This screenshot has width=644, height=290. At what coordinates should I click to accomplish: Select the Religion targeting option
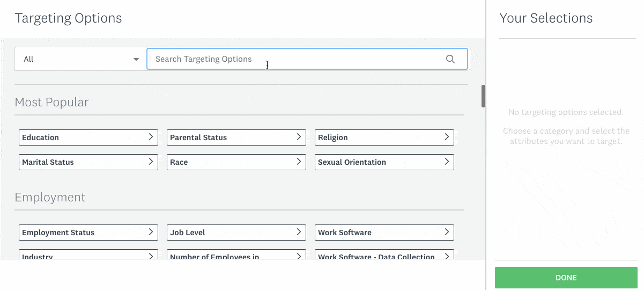click(384, 137)
